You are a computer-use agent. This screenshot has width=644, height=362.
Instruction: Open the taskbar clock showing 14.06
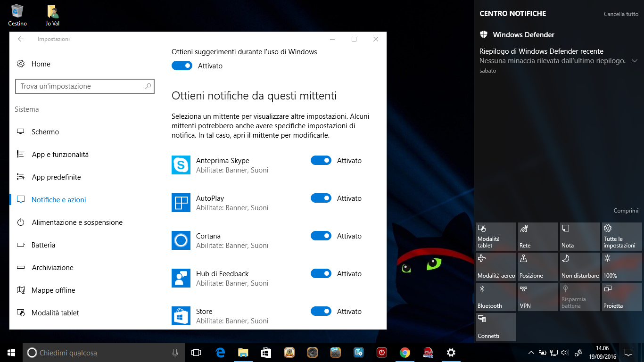tap(603, 353)
